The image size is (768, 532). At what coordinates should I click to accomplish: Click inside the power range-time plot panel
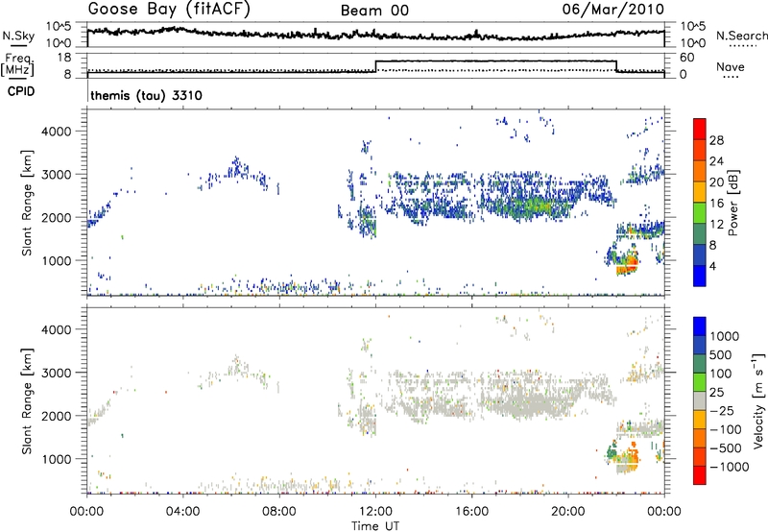pyautogui.click(x=375, y=203)
